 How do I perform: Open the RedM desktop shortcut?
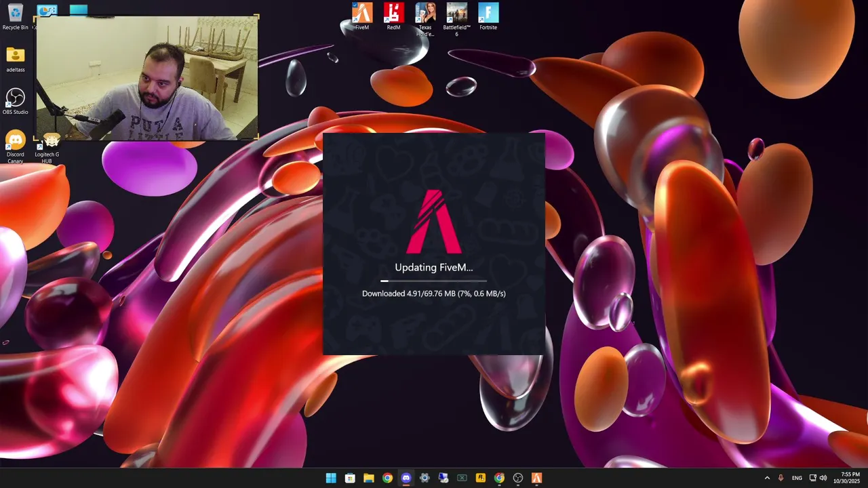pos(393,17)
